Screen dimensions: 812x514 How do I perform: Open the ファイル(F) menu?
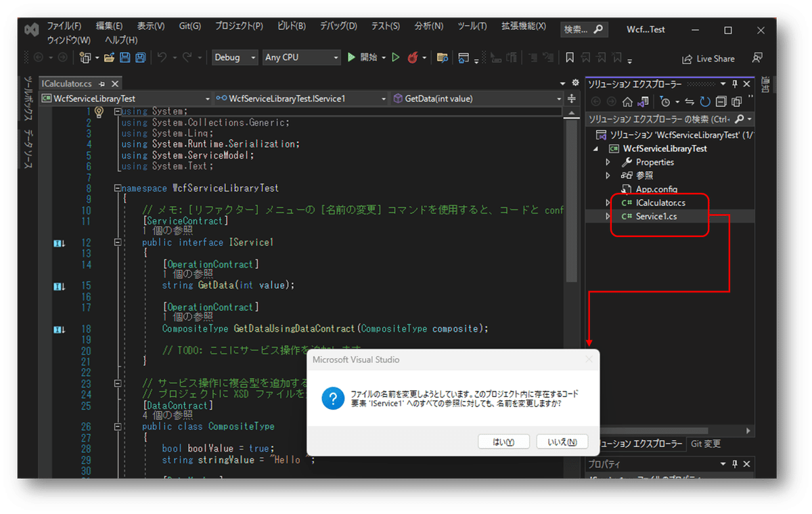point(64,26)
